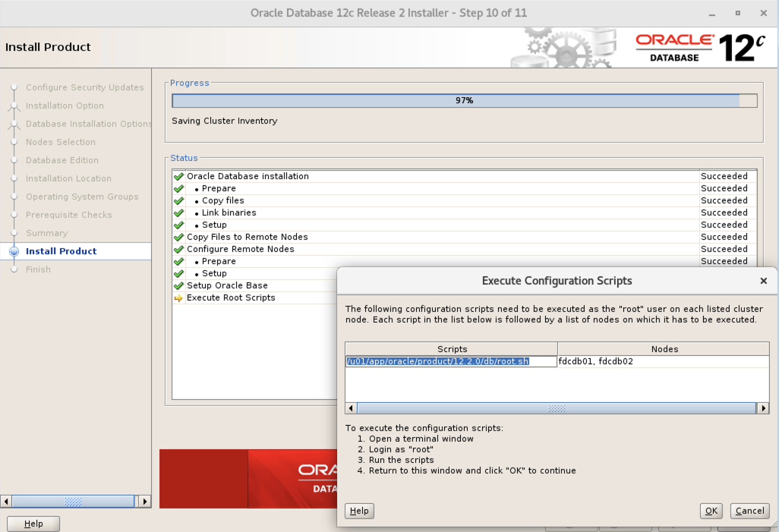
Task: Select Configure Security Updates step
Action: tap(84, 87)
